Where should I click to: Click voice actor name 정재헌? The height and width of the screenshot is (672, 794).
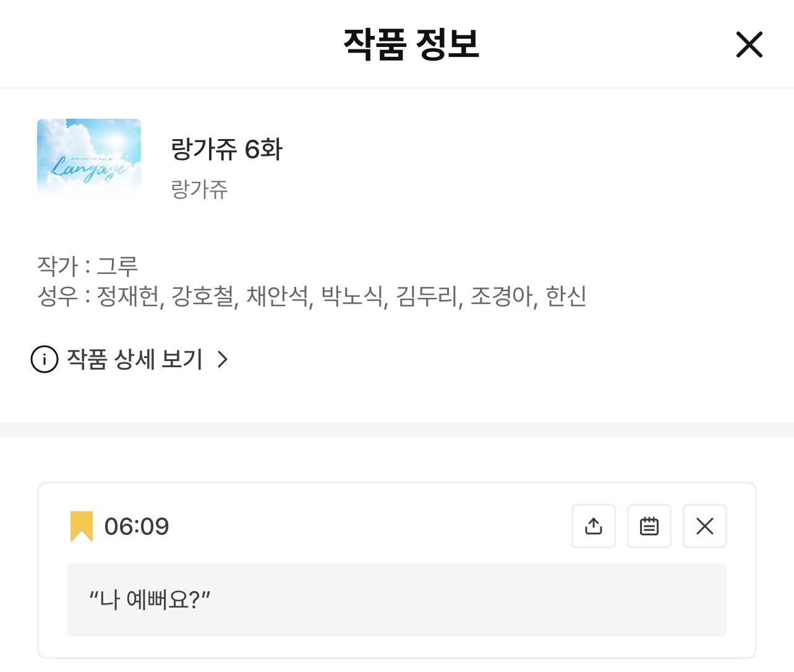click(128, 296)
